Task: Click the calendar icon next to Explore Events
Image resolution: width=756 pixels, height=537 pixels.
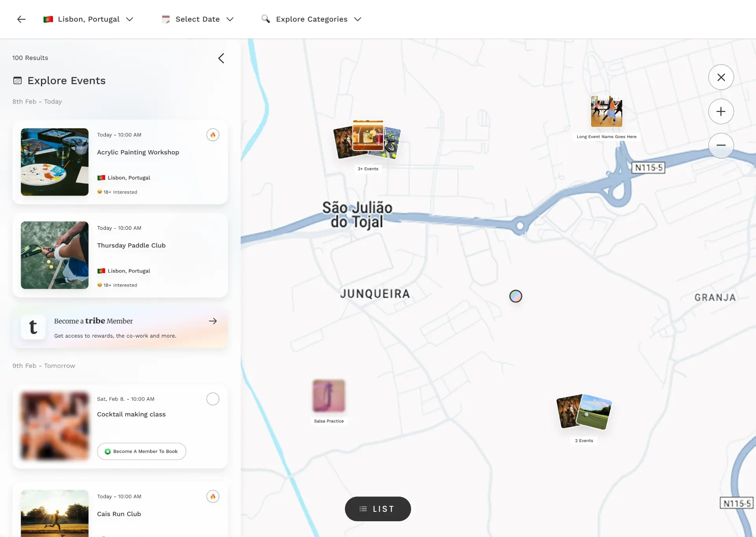Action: [17, 81]
